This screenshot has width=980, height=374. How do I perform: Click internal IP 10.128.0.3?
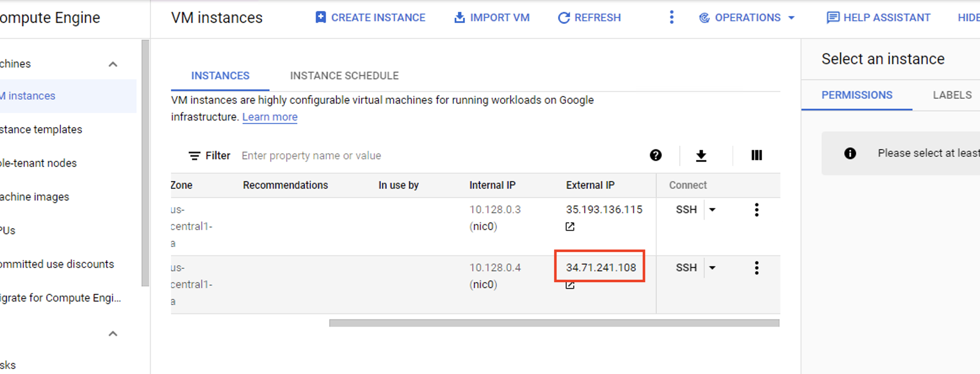(x=495, y=210)
